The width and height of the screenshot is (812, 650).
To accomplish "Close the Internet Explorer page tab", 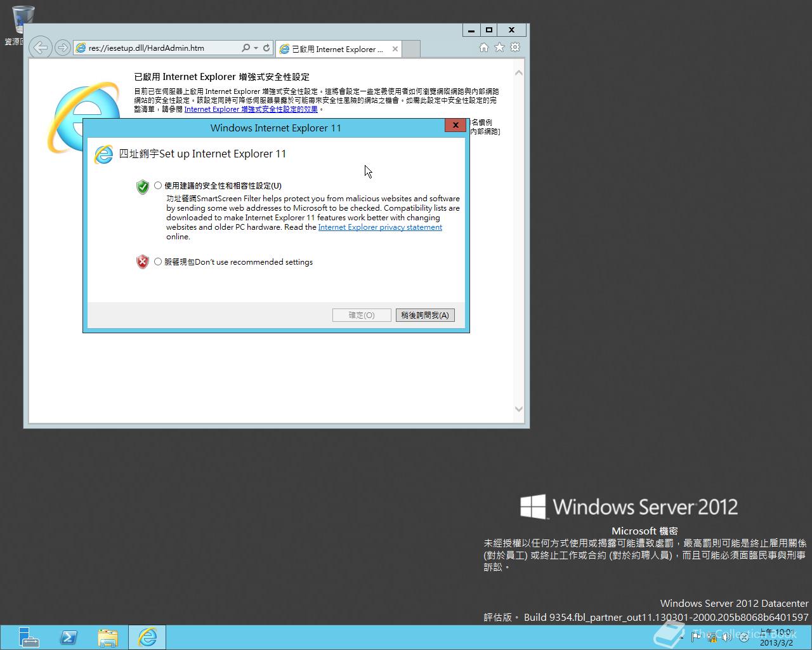I will tap(395, 49).
